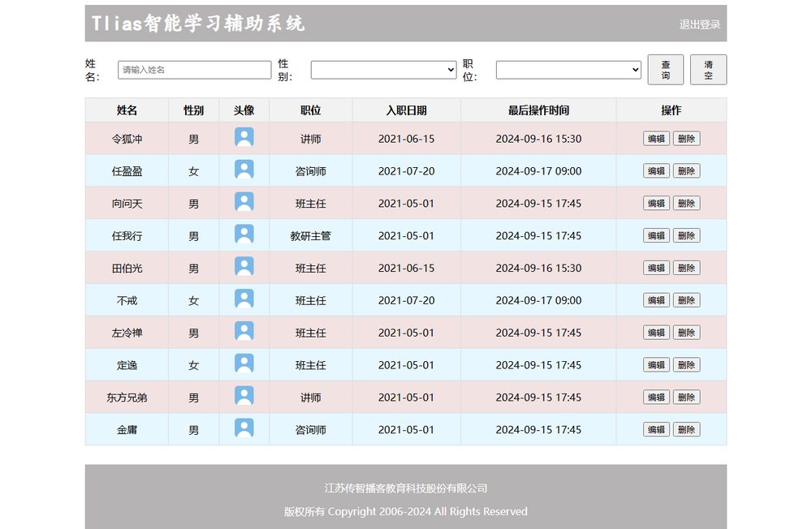Click 编辑 for 不戒
Viewport: 812px width, 529px height.
click(x=656, y=300)
